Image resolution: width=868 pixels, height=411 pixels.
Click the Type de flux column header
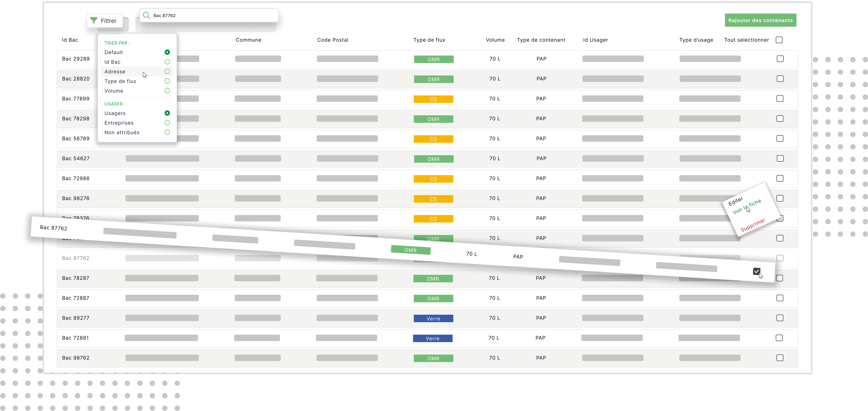(429, 40)
